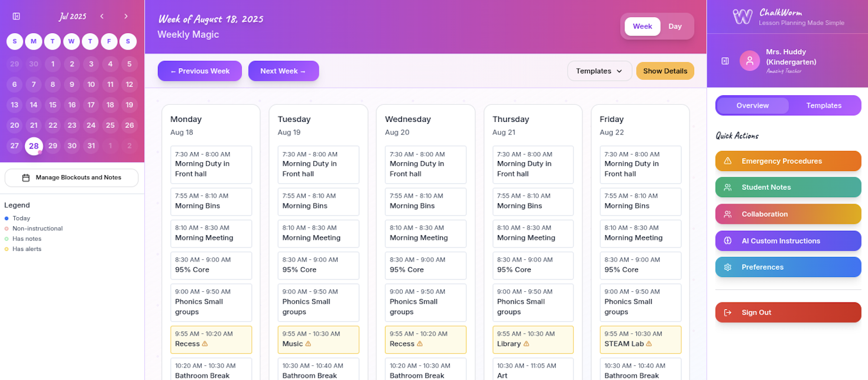Collapse the right sidebar panel icon
Screen dimensions: 868x380
tap(726, 61)
